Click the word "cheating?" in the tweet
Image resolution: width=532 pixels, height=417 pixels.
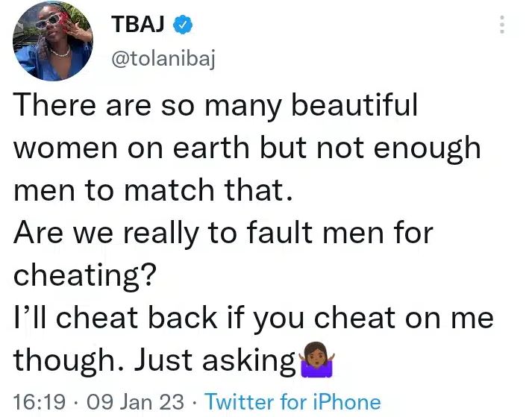84,277
